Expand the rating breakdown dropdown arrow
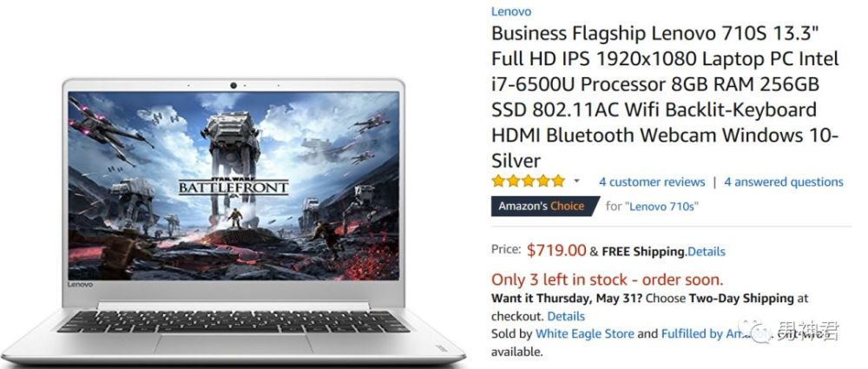 coord(576,181)
